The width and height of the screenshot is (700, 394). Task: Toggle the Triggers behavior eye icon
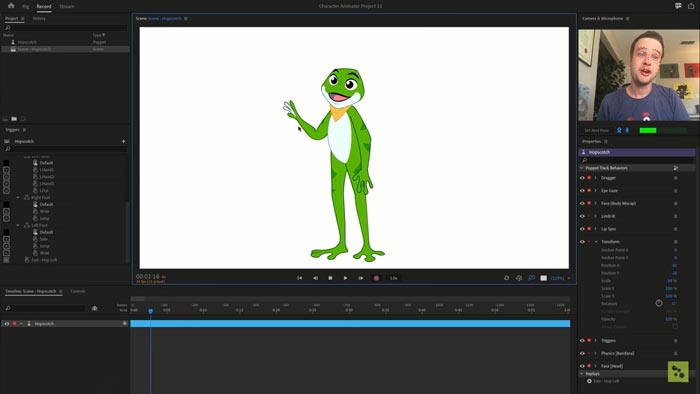click(582, 340)
